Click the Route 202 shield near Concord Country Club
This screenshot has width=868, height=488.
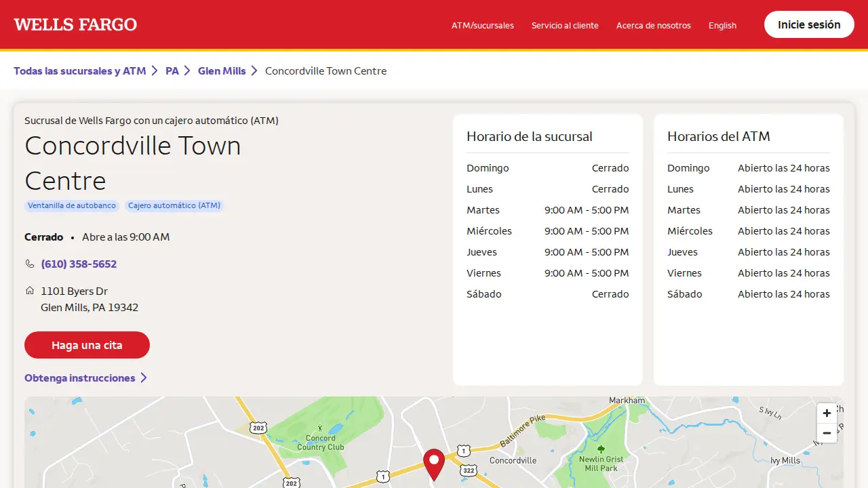258,428
